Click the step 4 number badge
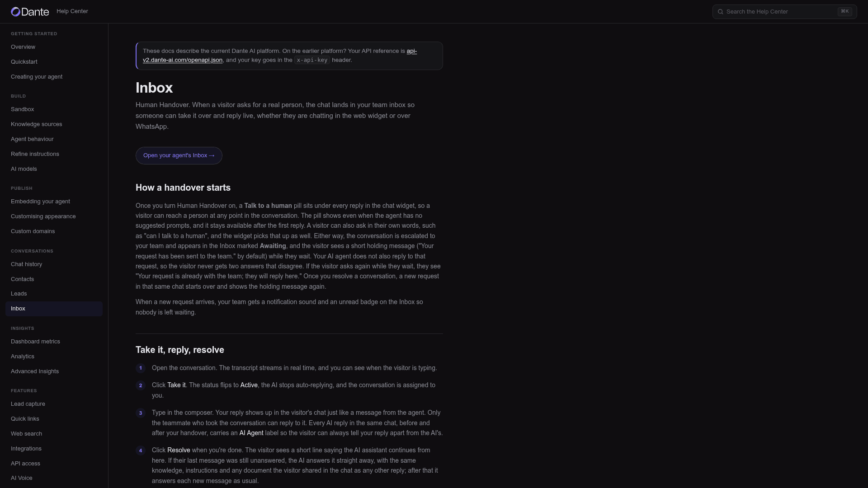The image size is (868, 488). [141, 450]
